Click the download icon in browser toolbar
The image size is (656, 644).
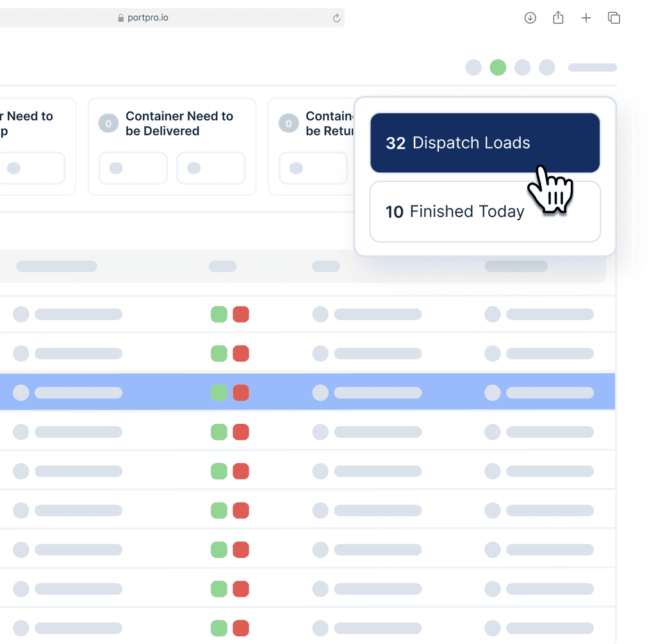point(530,18)
